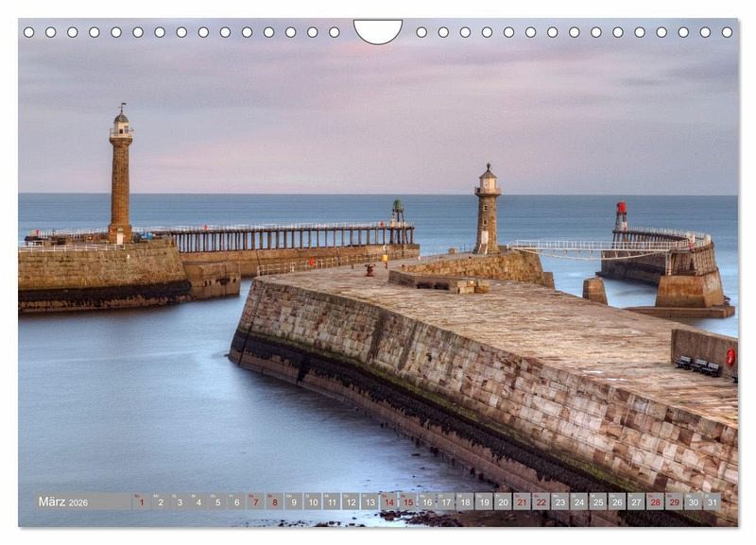756x545 pixels.
Task: Click the last spiral binding hole top-right
Action: coord(728,32)
